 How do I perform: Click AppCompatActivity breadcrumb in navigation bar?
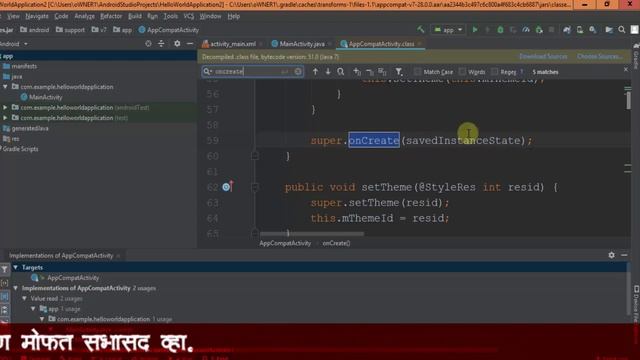tap(169, 30)
